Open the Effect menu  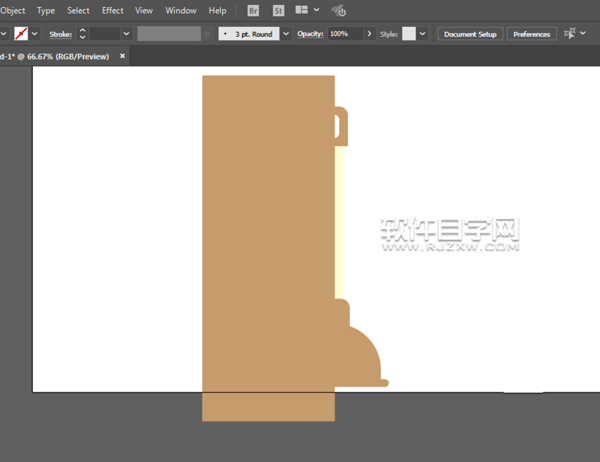(x=113, y=10)
